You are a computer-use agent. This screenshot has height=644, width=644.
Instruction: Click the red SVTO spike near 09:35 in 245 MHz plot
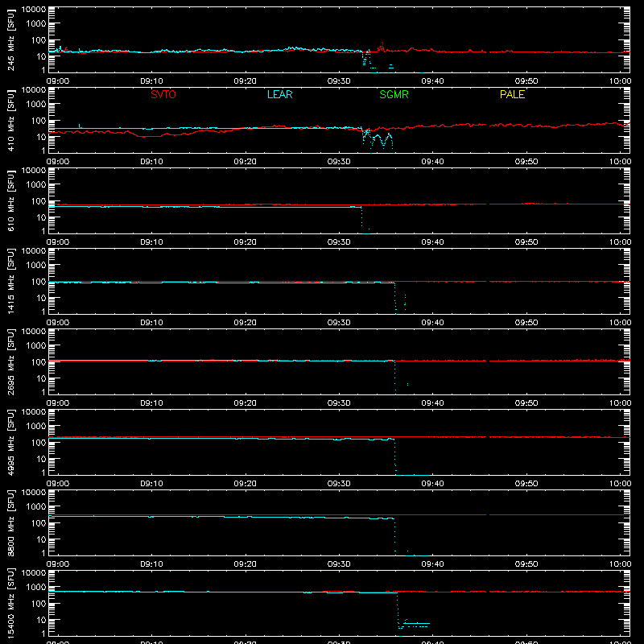pos(382,47)
